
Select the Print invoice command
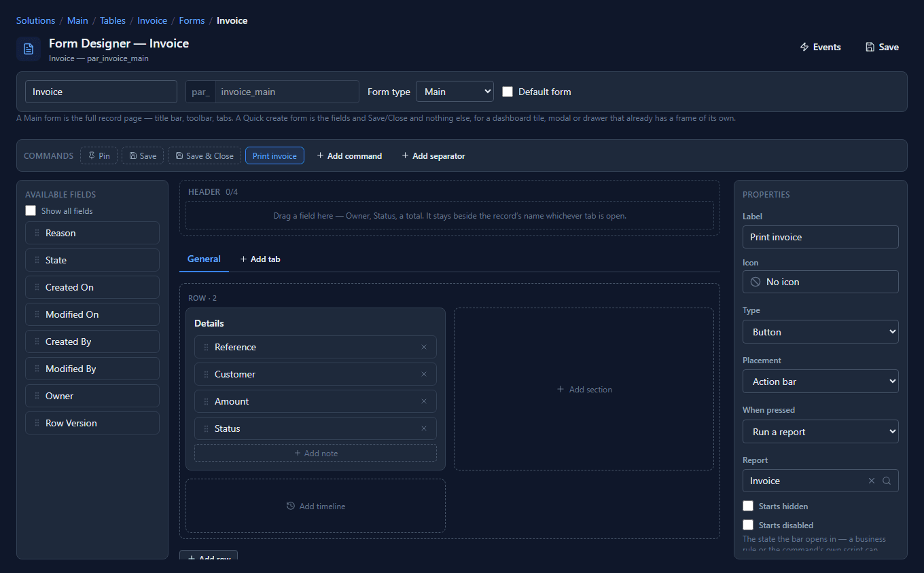[274, 155]
